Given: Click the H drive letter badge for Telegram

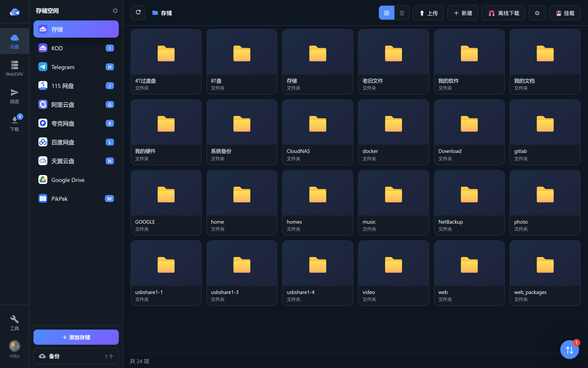Looking at the screenshot, I should pos(110,67).
